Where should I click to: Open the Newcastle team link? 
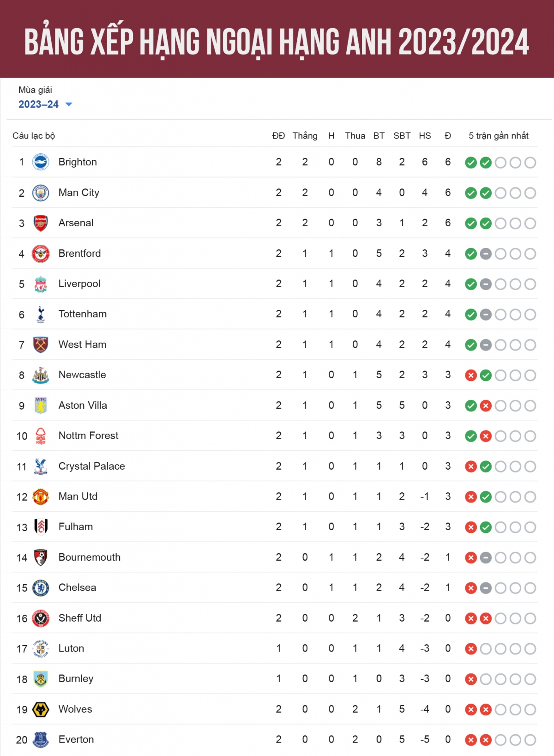click(82, 375)
